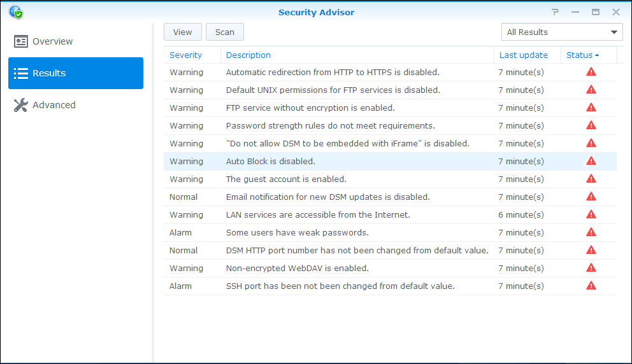Maximize the Security Advisor window
This screenshot has height=364, width=632.
(596, 12)
